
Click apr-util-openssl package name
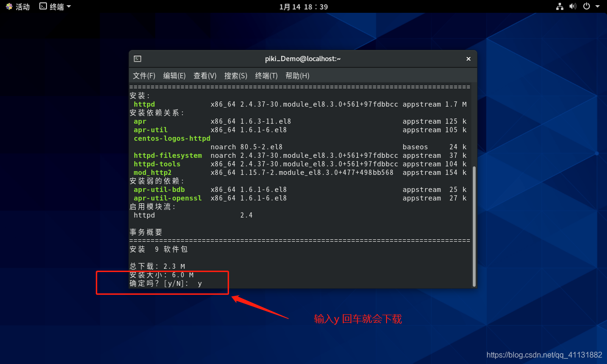click(x=167, y=198)
